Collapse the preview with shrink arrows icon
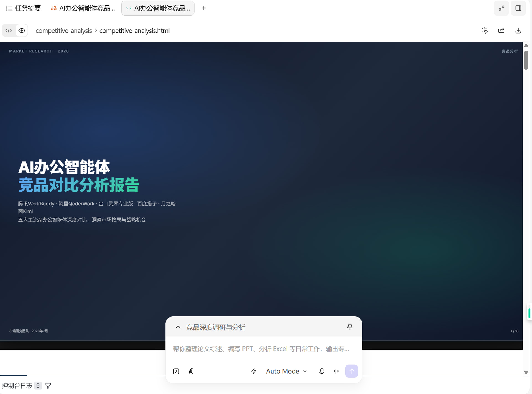The width and height of the screenshot is (532, 394). click(x=501, y=8)
